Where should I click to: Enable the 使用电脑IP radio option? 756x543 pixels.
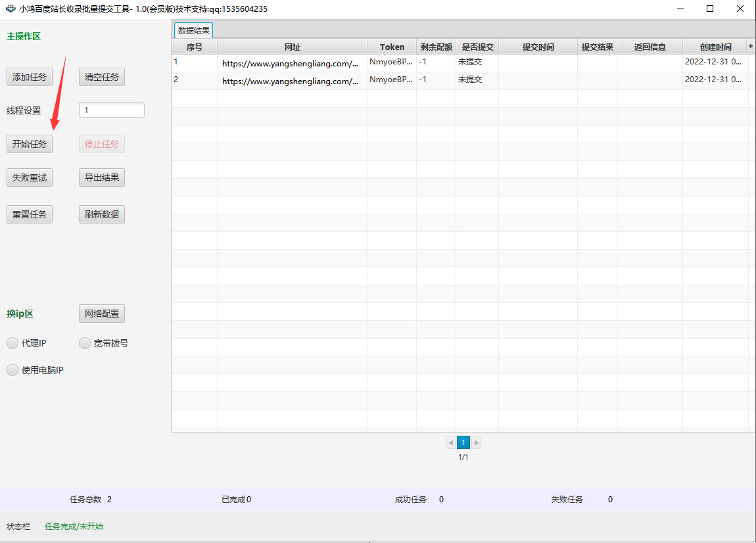pos(12,370)
